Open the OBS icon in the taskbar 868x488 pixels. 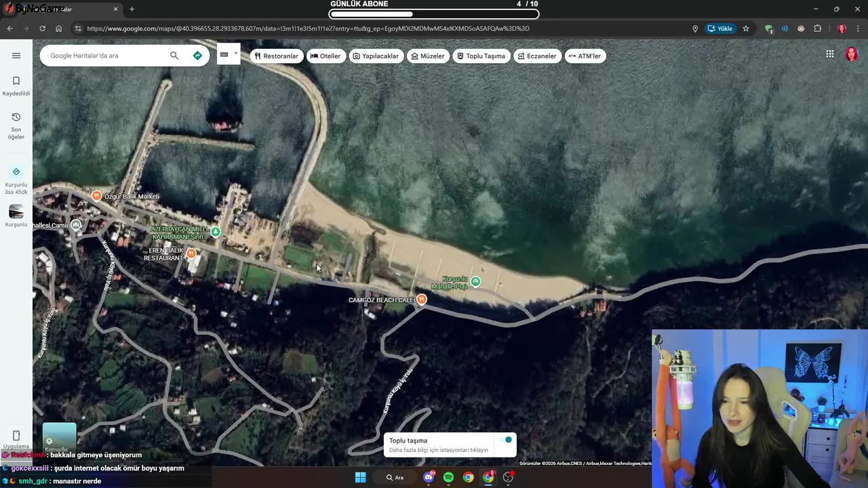pyautogui.click(x=508, y=477)
